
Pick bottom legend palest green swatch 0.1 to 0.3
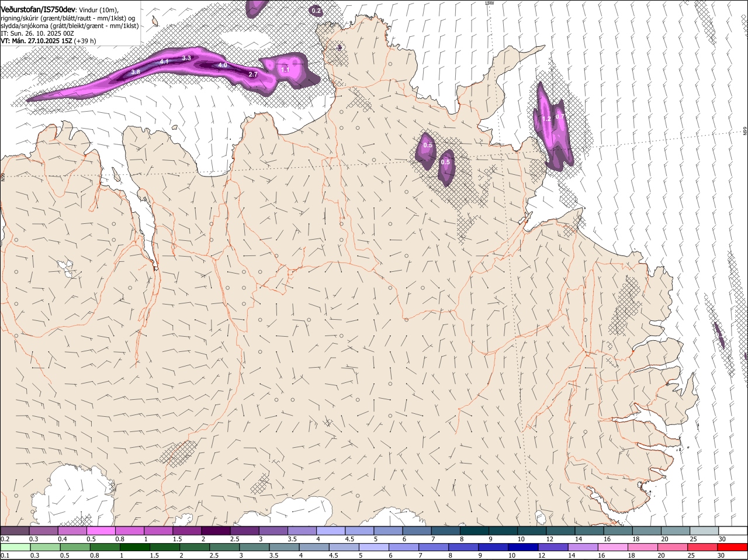tap(16, 547)
